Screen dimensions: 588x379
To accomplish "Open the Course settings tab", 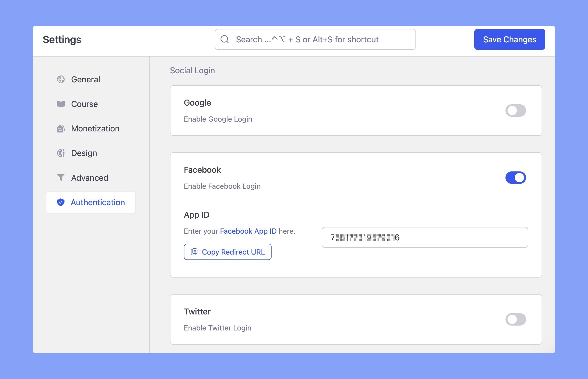I will (x=91, y=104).
